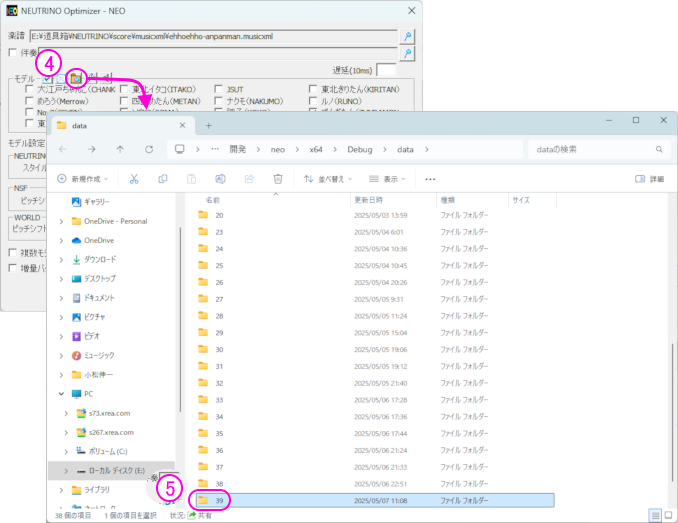678x523 pixels.
Task: Switch to large icons view in status bar
Action: click(x=668, y=515)
